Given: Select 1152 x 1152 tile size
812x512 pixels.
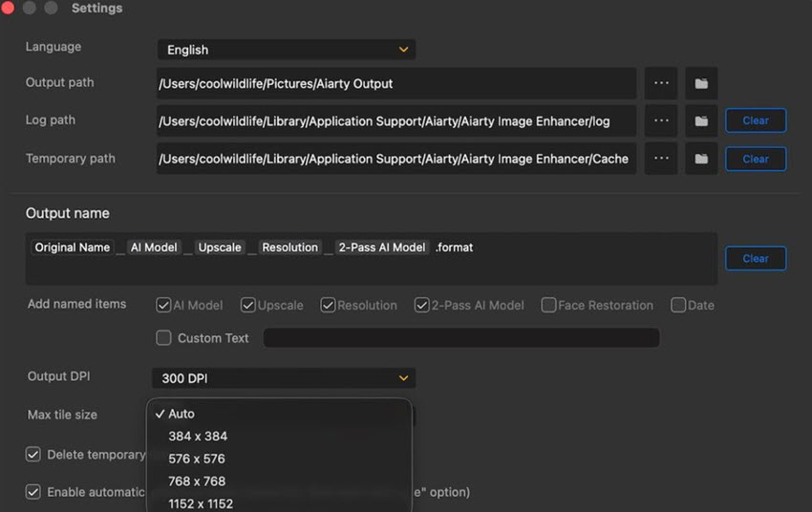Looking at the screenshot, I should [x=280, y=503].
